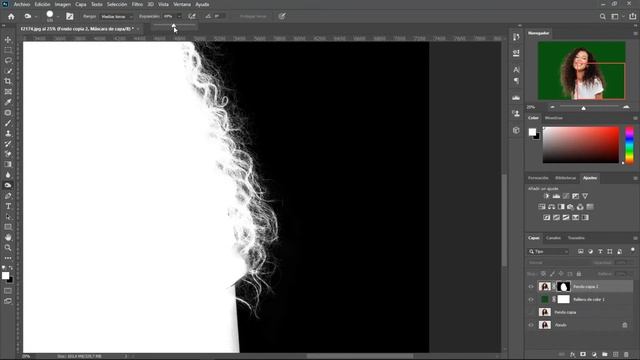The image size is (640, 360).
Task: Open the Layers panel flyout menu
Action: (635, 238)
